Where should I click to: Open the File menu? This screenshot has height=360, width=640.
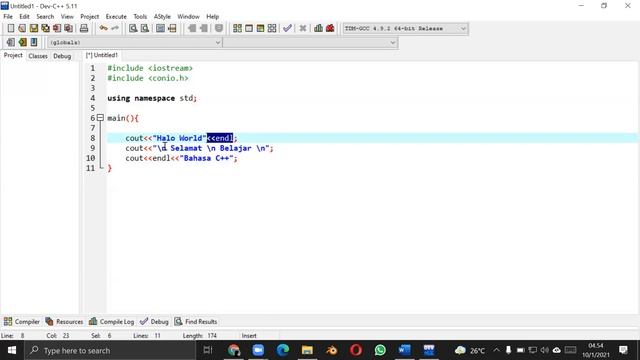(x=8, y=17)
